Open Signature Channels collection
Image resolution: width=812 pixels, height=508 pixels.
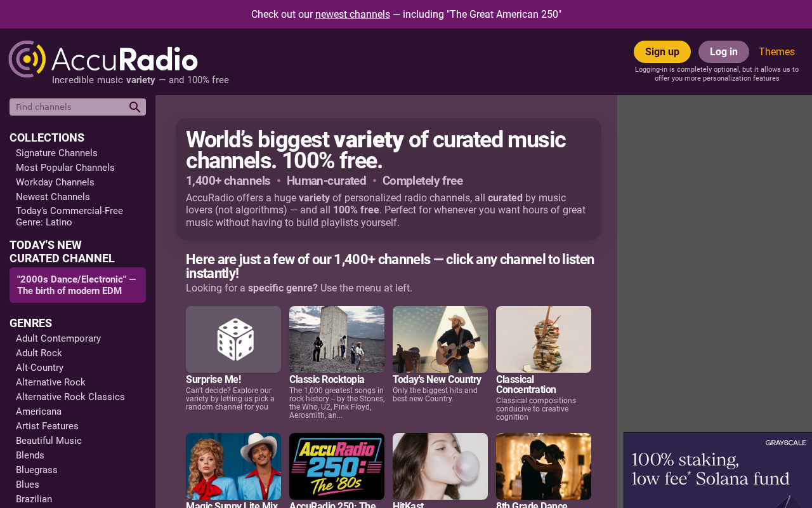pyautogui.click(x=56, y=153)
